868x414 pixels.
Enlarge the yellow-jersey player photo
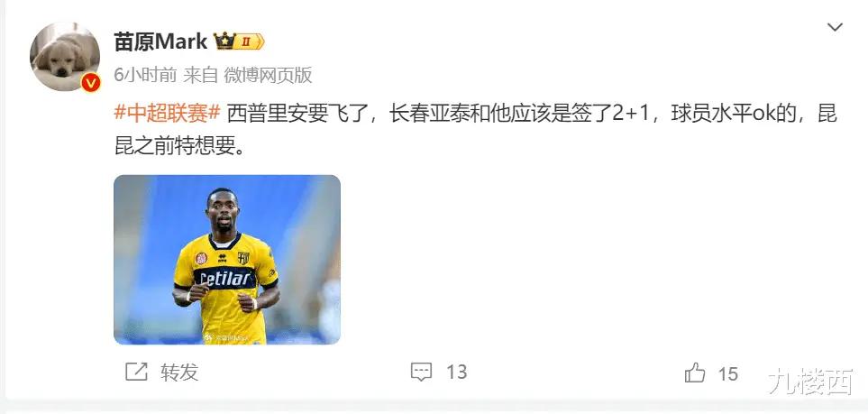coord(227,260)
